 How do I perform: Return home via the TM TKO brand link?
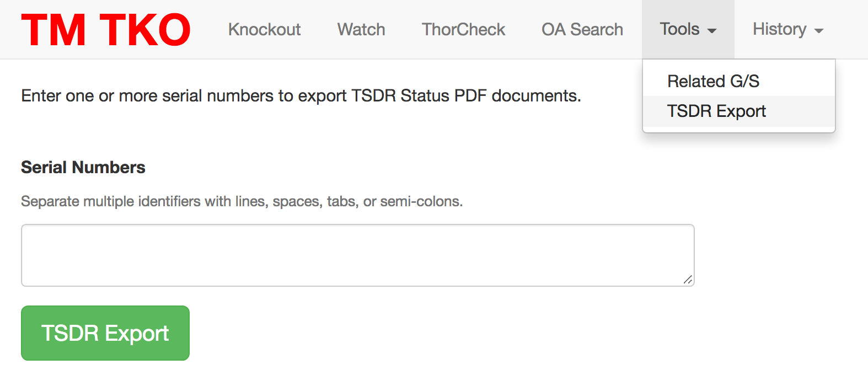(x=105, y=29)
